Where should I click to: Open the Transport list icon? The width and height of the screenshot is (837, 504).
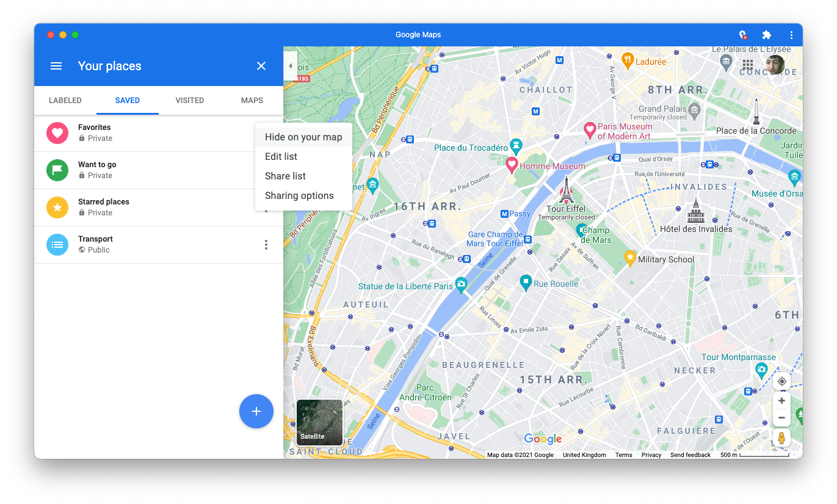(x=57, y=244)
